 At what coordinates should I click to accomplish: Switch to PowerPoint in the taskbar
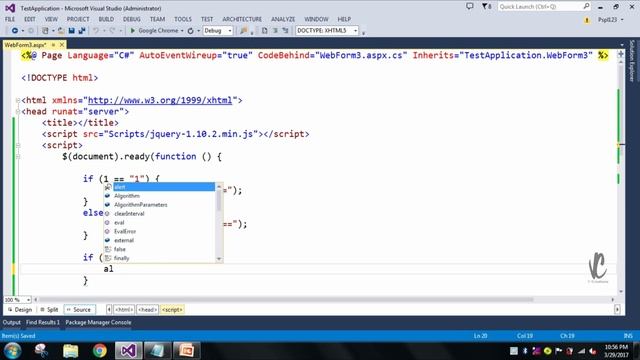pos(187,351)
